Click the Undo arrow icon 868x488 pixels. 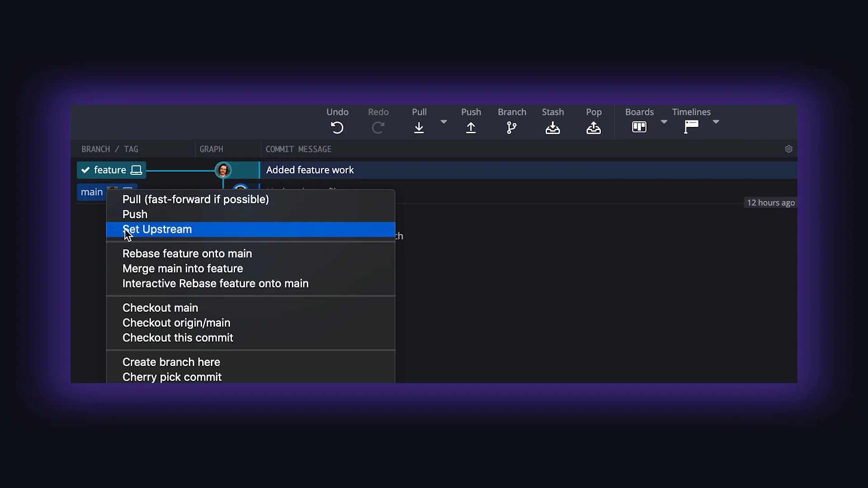pos(337,128)
